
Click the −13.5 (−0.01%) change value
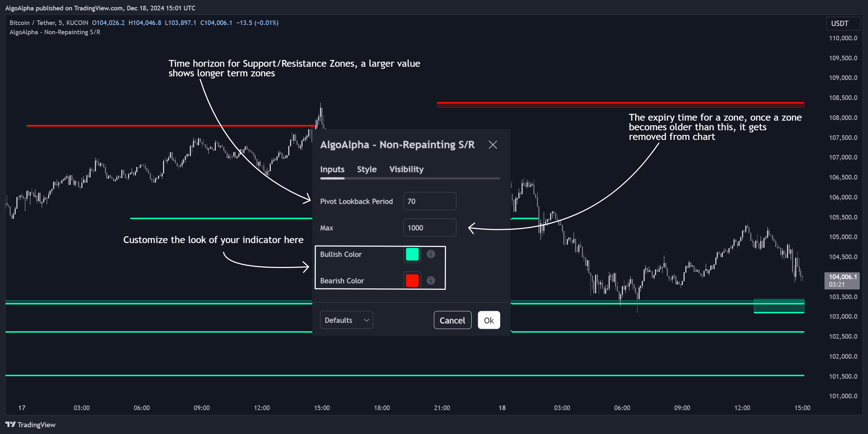(x=257, y=23)
